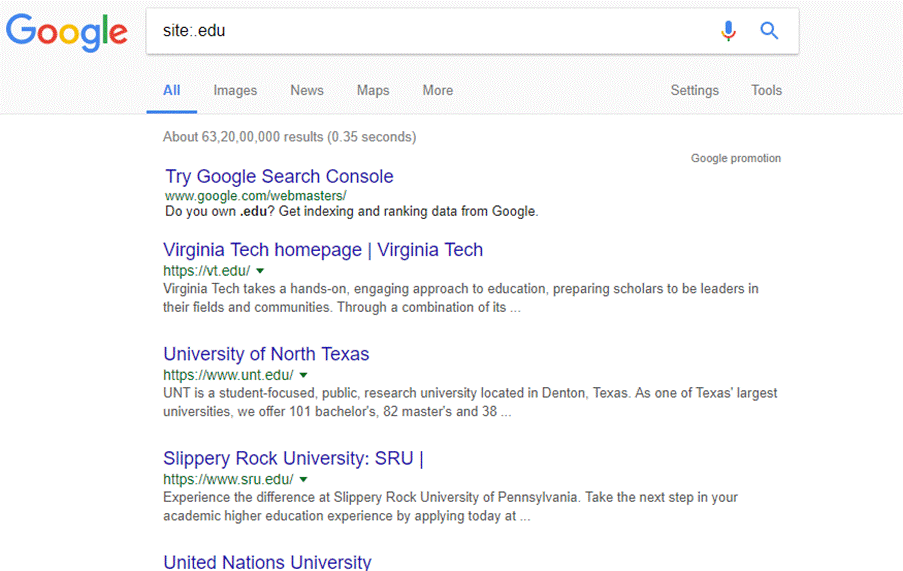Open the Virginia Tech homepage result
The height and width of the screenshot is (571, 903).
coord(322,250)
